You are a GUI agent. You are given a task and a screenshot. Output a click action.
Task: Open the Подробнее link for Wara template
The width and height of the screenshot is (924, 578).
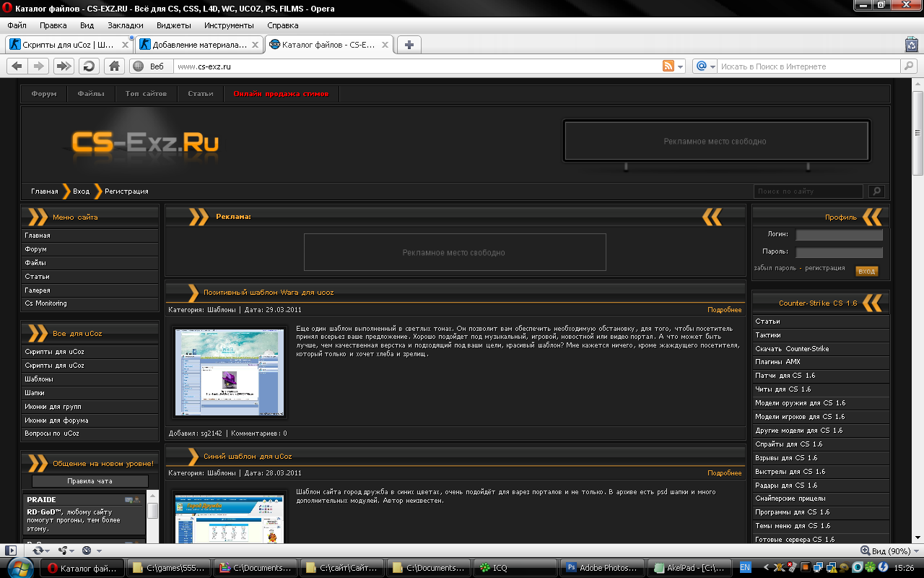724,310
